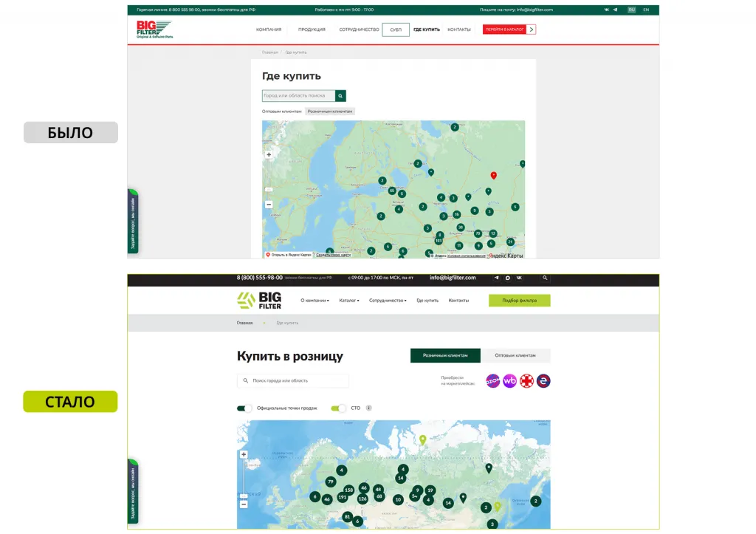Expand the Каталог dropdown on new site
Viewport: 756px width, 534px height.
[x=349, y=301]
